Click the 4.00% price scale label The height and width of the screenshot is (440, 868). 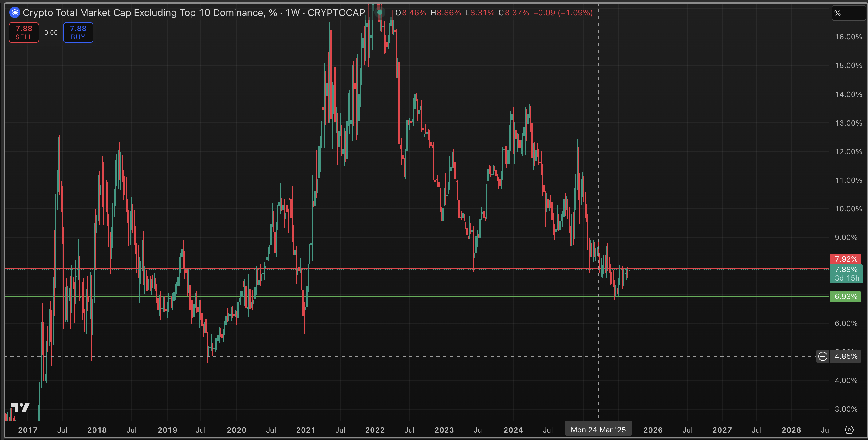coord(846,381)
